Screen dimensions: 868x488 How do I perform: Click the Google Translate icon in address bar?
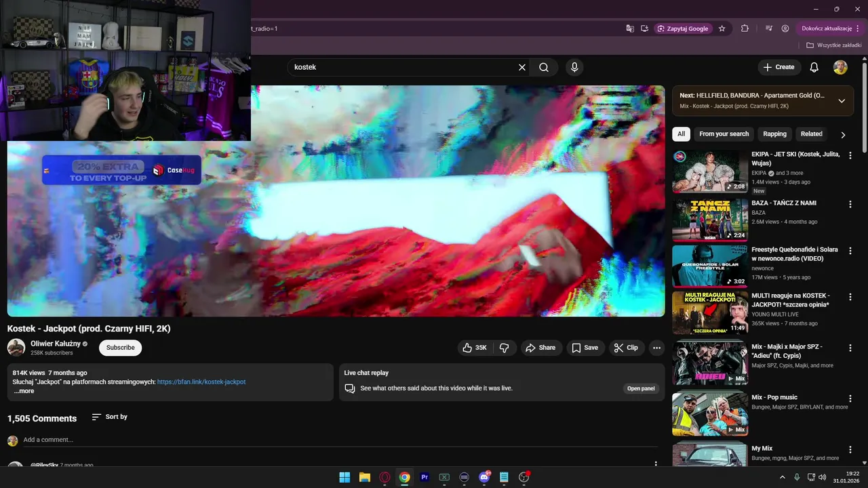click(x=630, y=28)
